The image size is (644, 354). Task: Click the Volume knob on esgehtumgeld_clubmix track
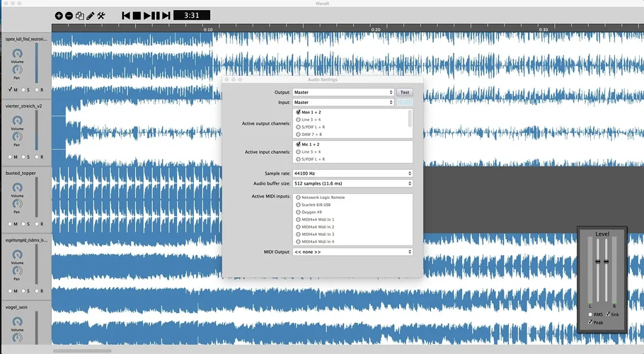(17, 254)
